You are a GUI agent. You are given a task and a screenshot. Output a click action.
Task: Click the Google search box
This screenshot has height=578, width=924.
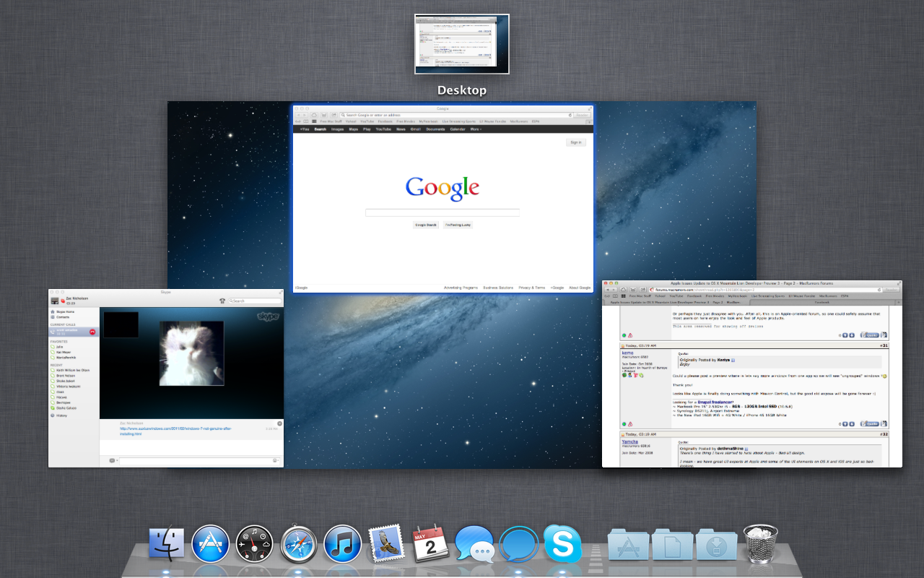click(x=443, y=212)
